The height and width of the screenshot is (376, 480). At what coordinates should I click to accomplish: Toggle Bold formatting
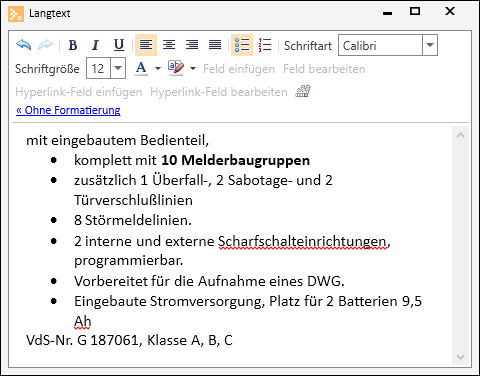[73, 45]
